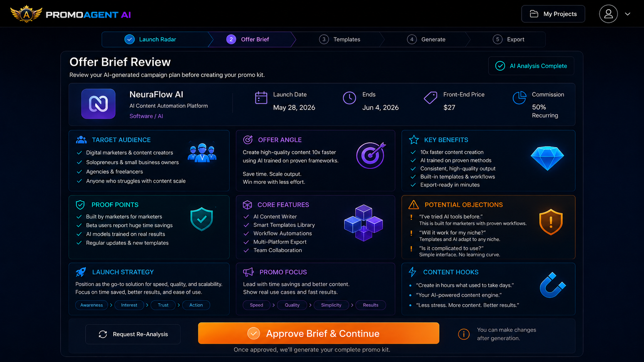Click the "10x faster content creation" benefit
This screenshot has width=644, height=362.
click(x=452, y=152)
